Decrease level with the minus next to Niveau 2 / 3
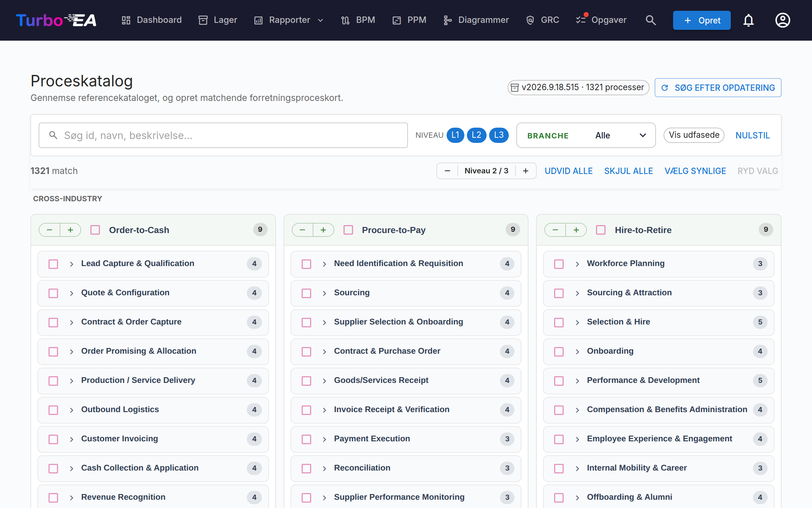 pos(447,171)
